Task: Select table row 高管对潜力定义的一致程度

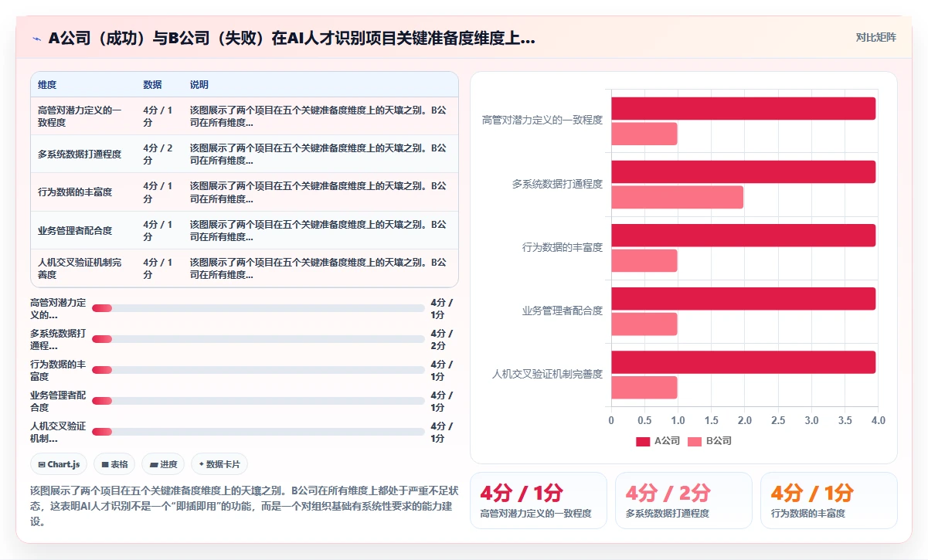Action: click(244, 116)
